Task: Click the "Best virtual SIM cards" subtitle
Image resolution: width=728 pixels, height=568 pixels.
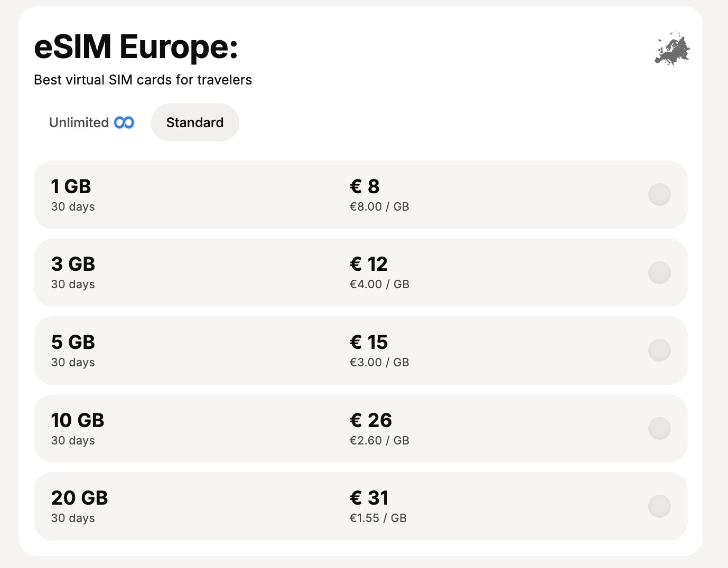Action: pos(143,80)
